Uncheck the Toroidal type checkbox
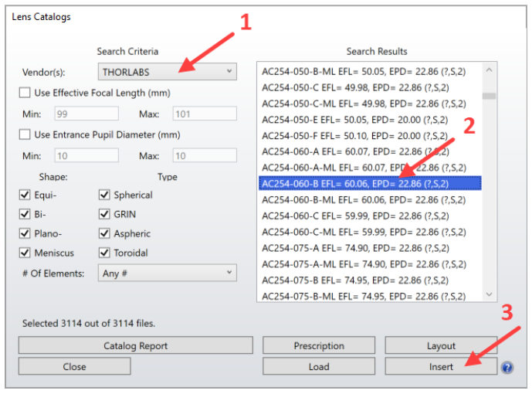 pos(105,253)
